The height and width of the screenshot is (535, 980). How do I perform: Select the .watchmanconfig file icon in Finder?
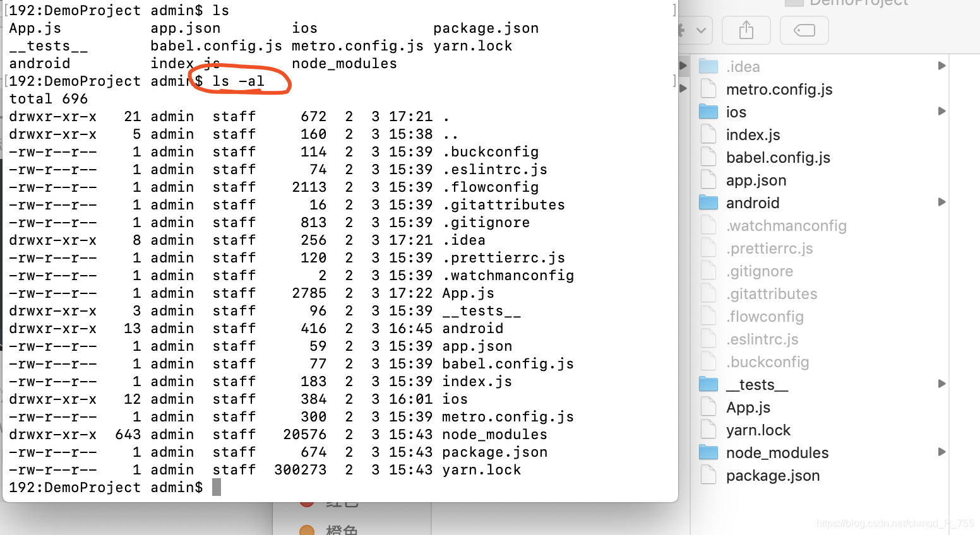click(708, 225)
